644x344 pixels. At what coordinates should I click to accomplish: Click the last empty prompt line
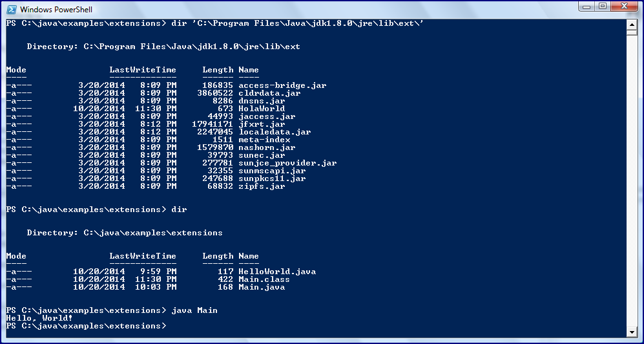point(86,326)
